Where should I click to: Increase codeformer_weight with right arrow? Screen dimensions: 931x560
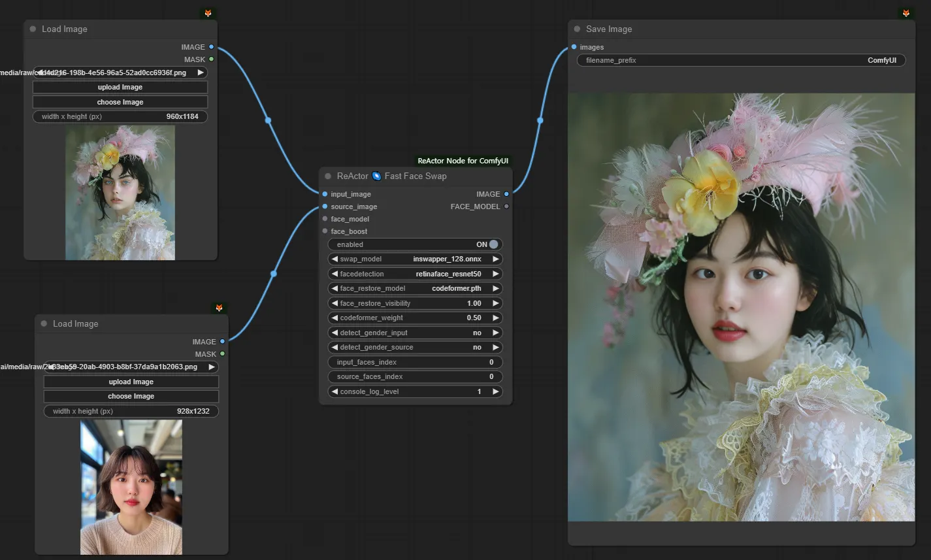click(495, 318)
